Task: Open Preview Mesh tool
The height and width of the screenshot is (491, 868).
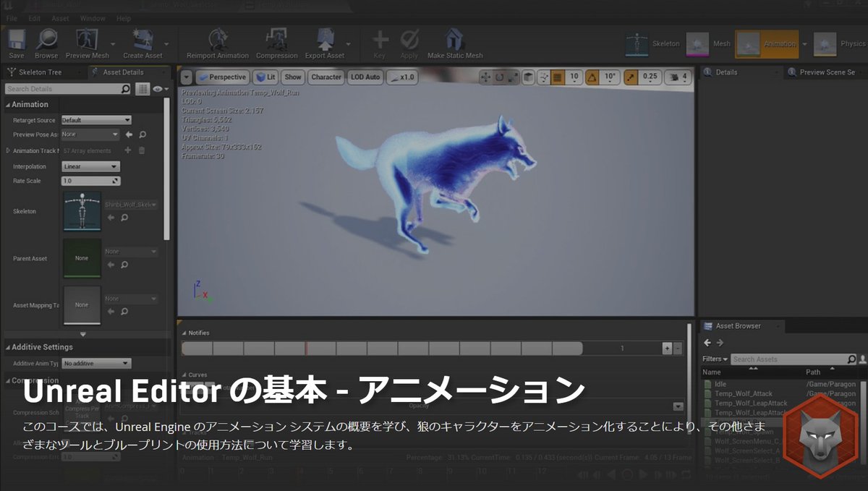Action: tap(87, 43)
